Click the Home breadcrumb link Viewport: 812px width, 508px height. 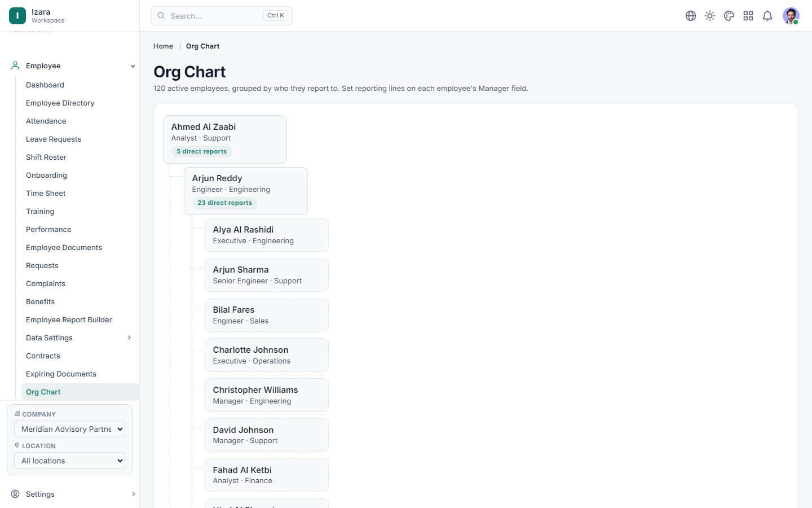coord(163,46)
